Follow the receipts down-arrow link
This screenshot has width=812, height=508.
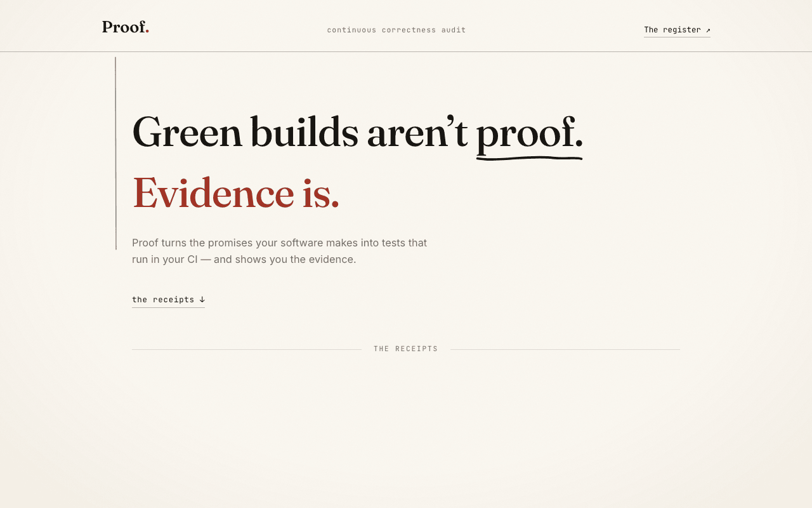tap(168, 300)
